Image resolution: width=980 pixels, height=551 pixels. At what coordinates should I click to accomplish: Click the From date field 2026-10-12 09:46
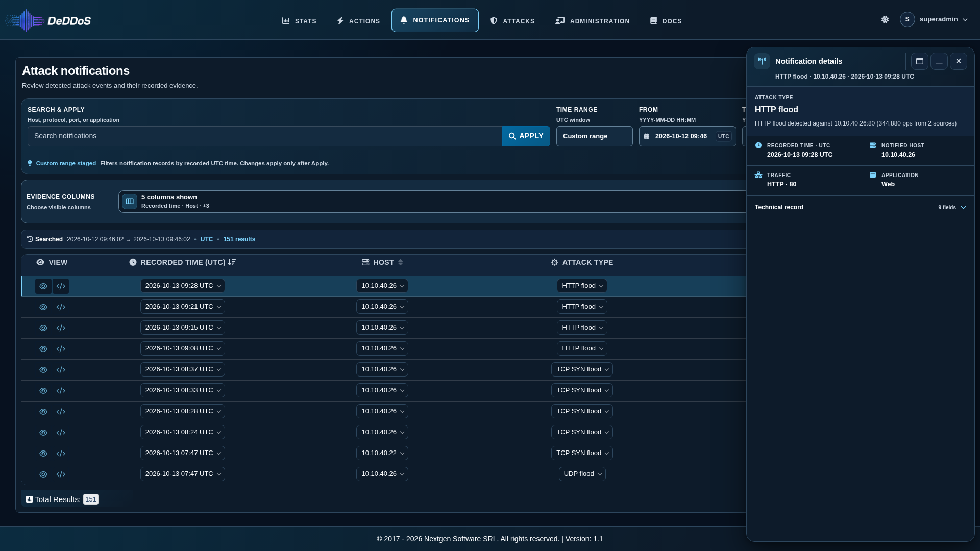coord(687,136)
